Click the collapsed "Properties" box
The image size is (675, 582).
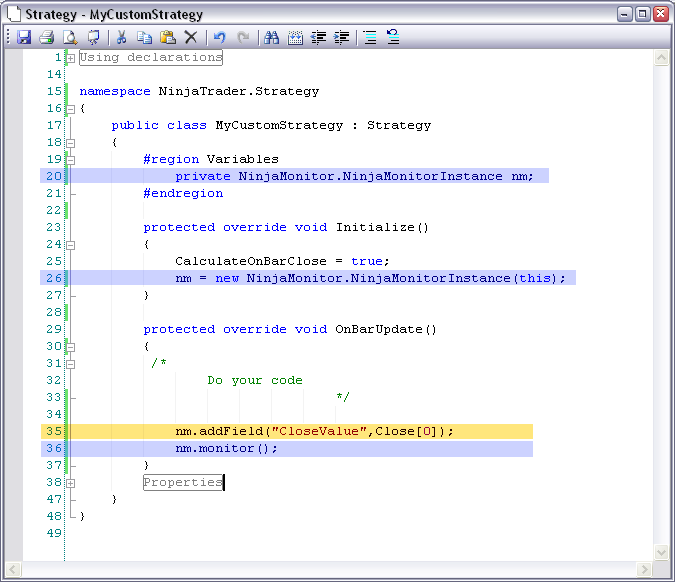183,482
